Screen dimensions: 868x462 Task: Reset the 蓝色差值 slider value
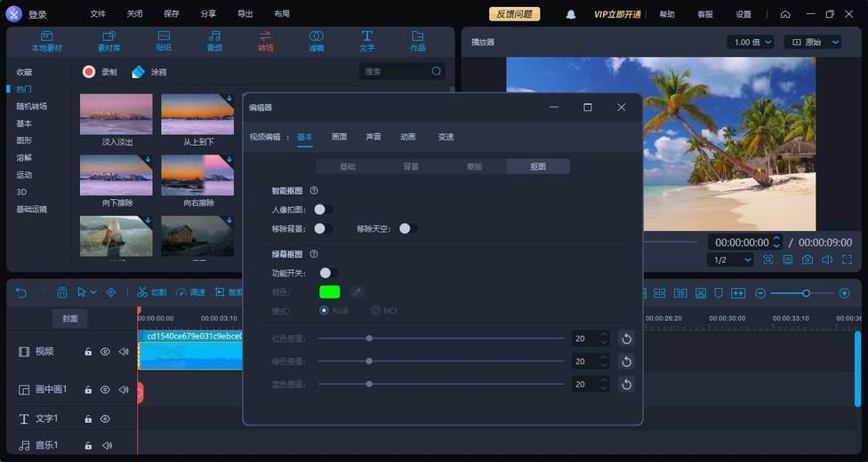626,384
